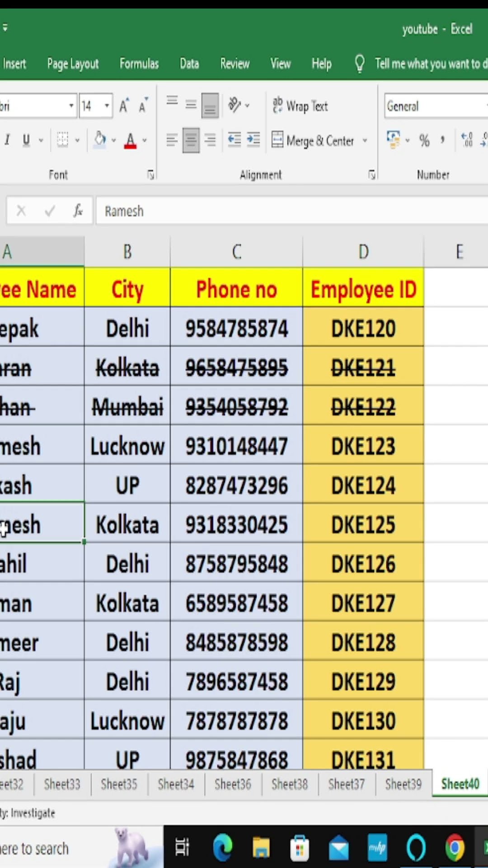Switch to the Formulas tab
The image size is (488, 868).
(139, 64)
